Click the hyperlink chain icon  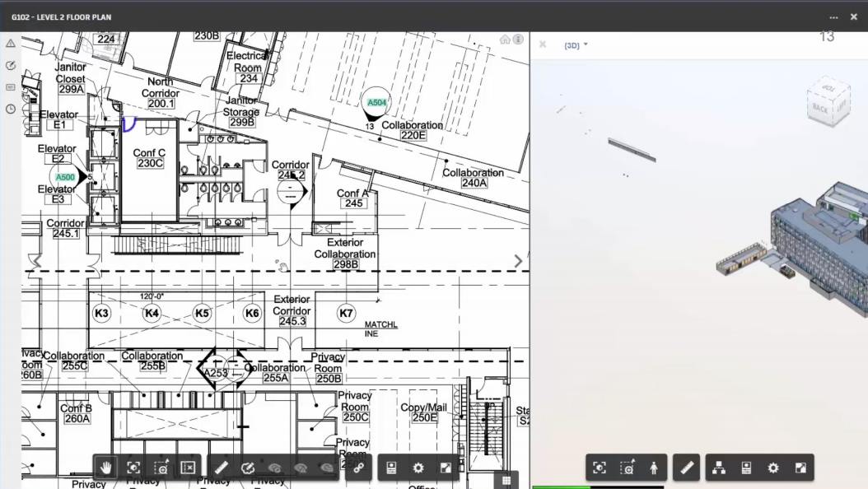[358, 468]
